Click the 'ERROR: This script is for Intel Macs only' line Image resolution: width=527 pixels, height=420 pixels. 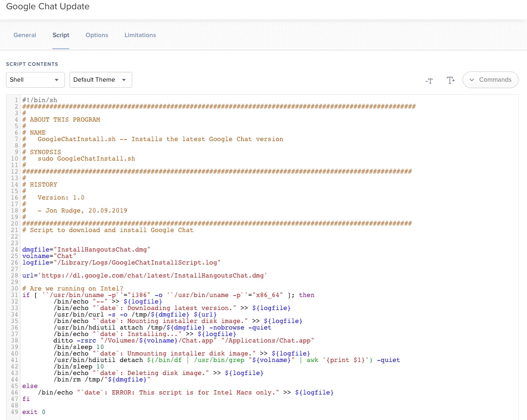coord(186,393)
